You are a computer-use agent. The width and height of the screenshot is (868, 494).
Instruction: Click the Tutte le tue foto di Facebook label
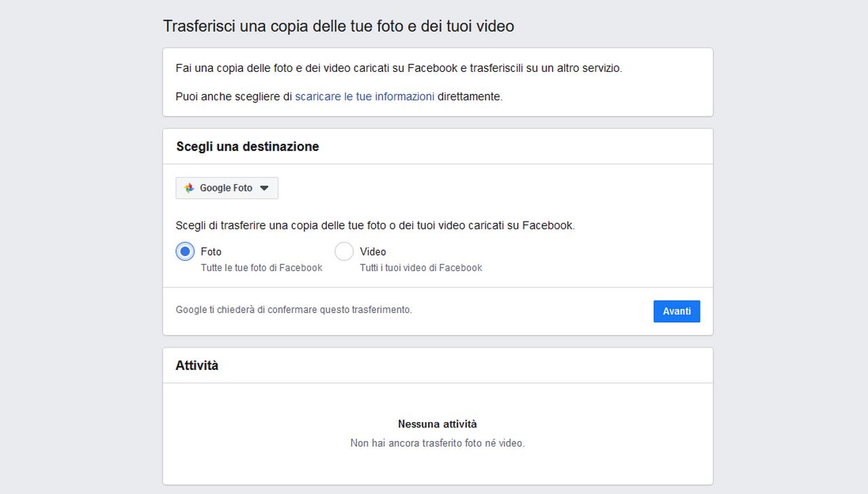click(x=261, y=267)
